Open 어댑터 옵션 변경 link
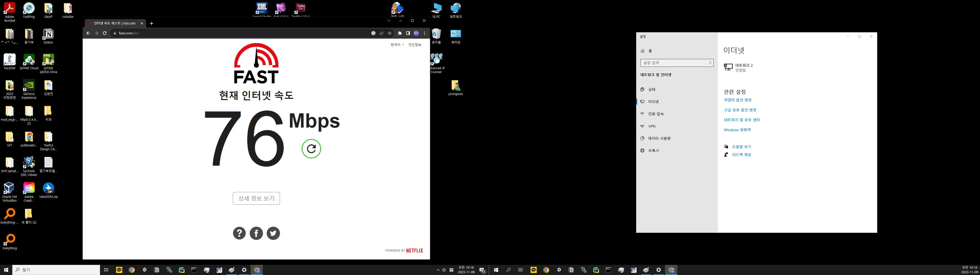 [737, 100]
